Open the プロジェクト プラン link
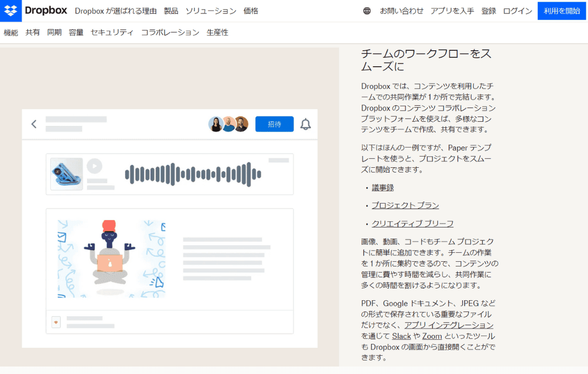This screenshot has width=588, height=374. (x=405, y=205)
